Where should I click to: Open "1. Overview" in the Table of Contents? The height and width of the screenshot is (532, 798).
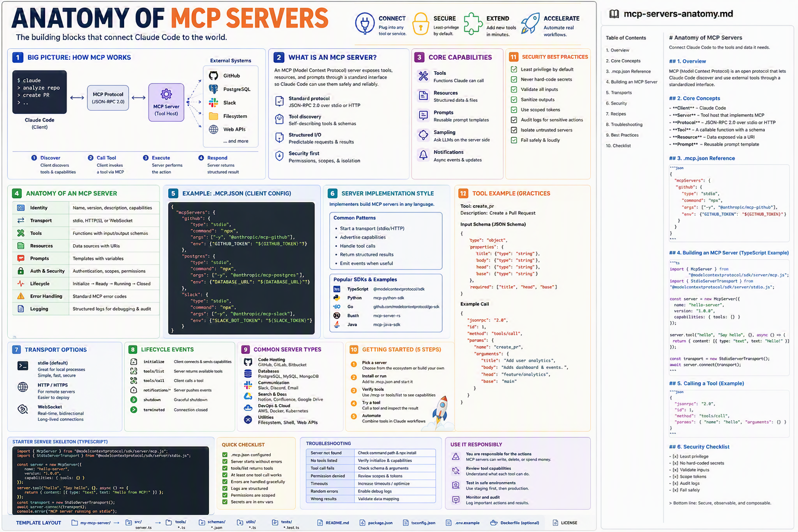pos(617,50)
